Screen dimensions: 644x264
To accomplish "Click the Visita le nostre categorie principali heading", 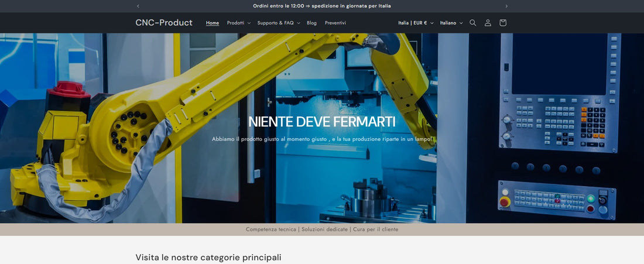I will (208, 258).
